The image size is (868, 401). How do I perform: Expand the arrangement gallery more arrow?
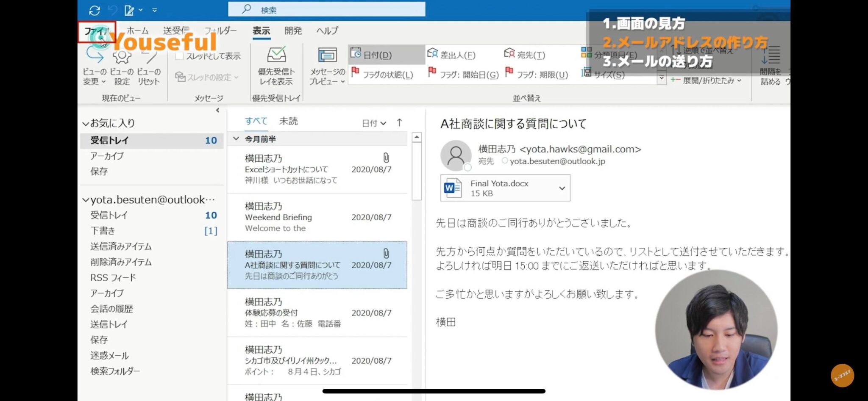(x=661, y=78)
